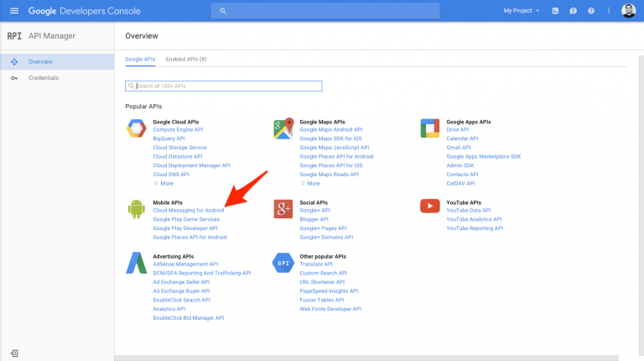The image size is (644, 361).
Task: Click the horizontal scrollbar at the bottom
Action: [x=366, y=358]
